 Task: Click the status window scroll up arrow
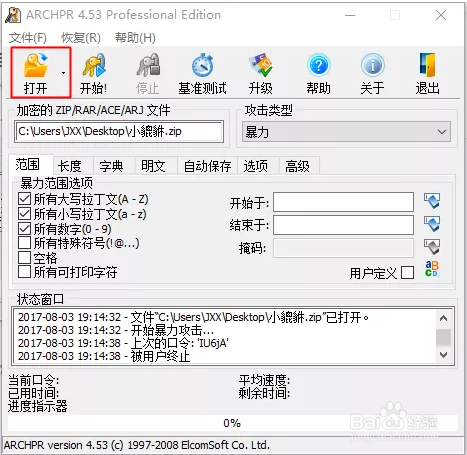click(x=443, y=318)
